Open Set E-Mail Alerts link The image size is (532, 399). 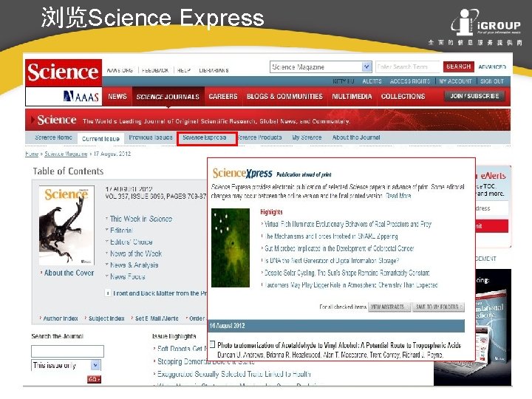tap(157, 318)
